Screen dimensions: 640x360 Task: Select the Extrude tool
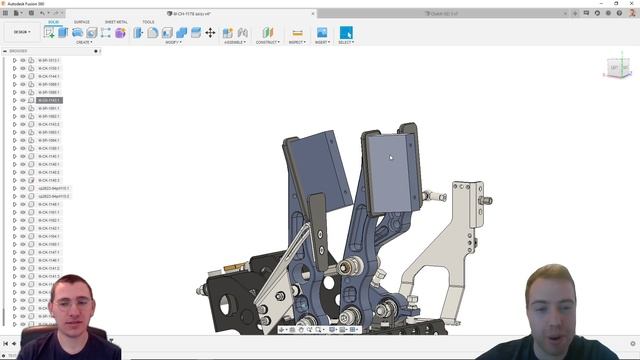click(x=63, y=33)
